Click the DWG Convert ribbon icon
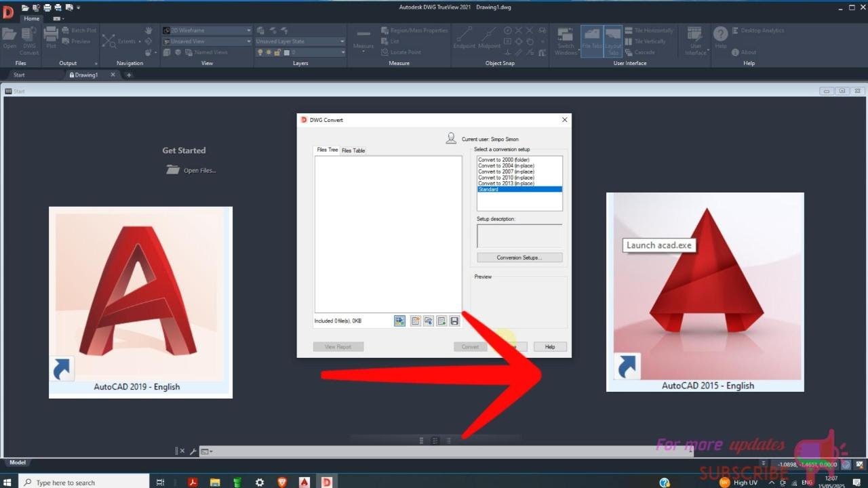Viewport: 868px width, 488px height. coord(29,41)
